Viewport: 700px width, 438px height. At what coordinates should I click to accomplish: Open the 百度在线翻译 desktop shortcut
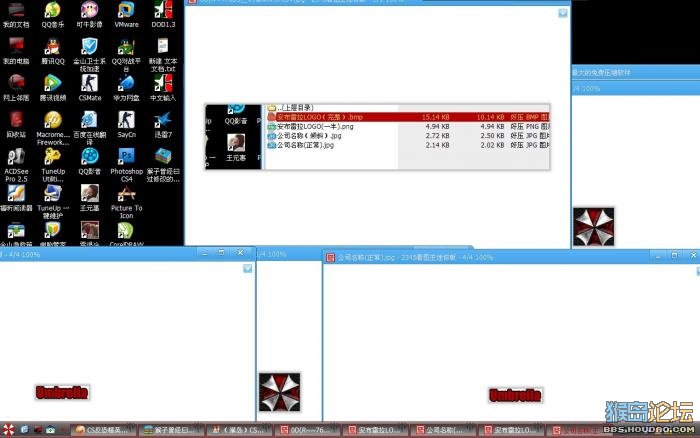click(89, 128)
